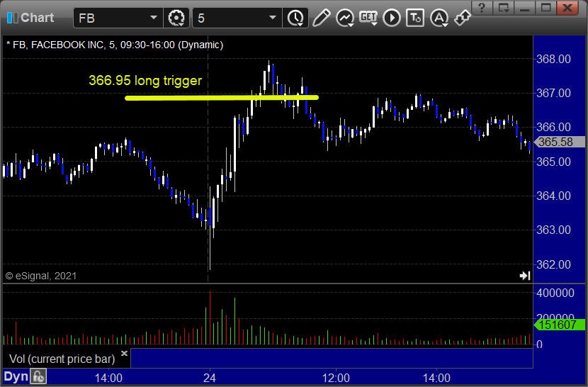The height and width of the screenshot is (387, 588).
Task: Minimize the chart window
Action: (525, 8)
